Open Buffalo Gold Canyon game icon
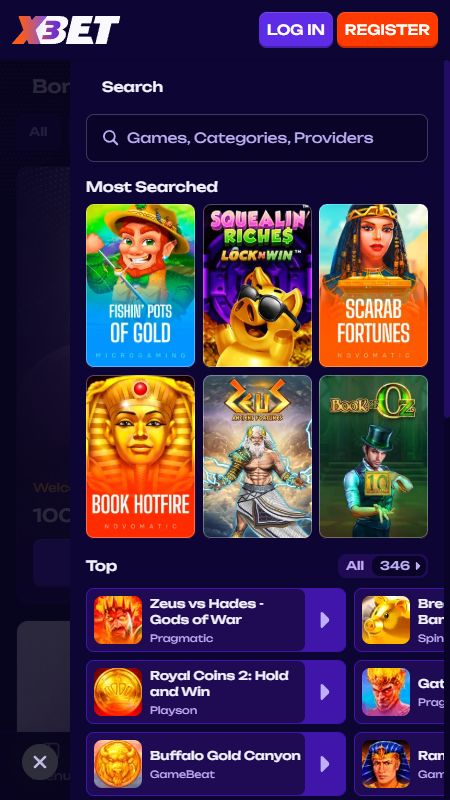Viewport: 450px width, 800px height. (118, 764)
